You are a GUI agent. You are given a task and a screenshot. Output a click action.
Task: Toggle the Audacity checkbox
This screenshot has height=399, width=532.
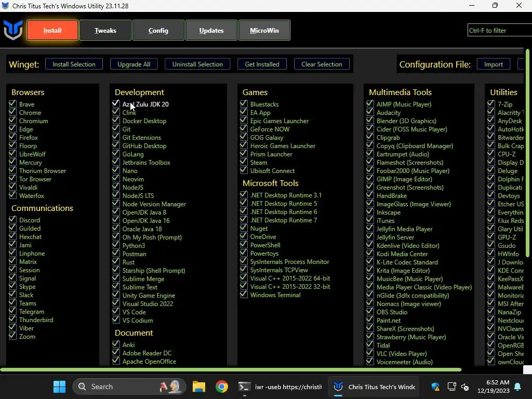point(370,112)
